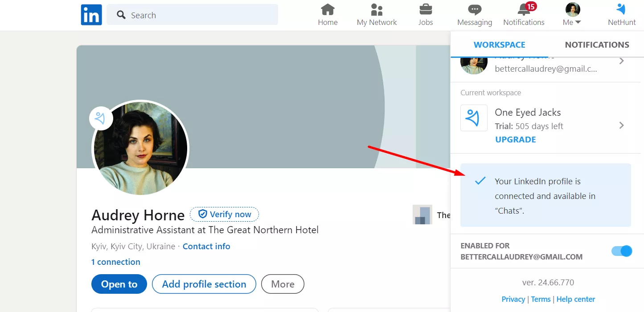644x312 pixels.
Task: Click 'Administrative Assistant at The Great Northern Hotel' headline
Action: pos(205,230)
